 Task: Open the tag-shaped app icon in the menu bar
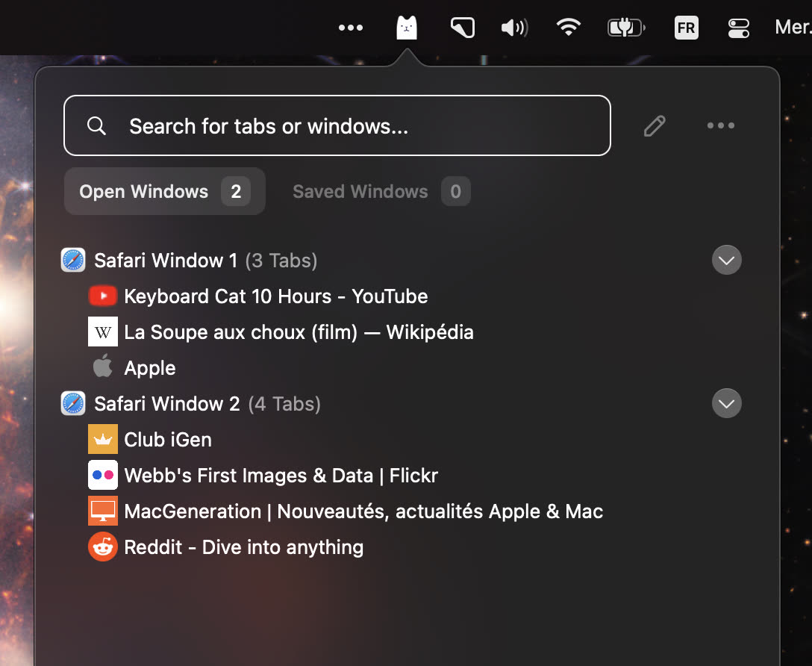point(463,28)
